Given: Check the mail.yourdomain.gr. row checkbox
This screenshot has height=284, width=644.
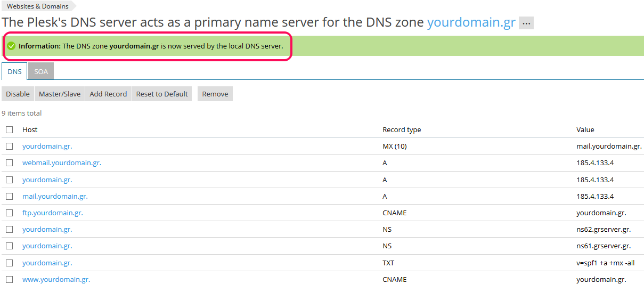Looking at the screenshot, I should 9,196.
